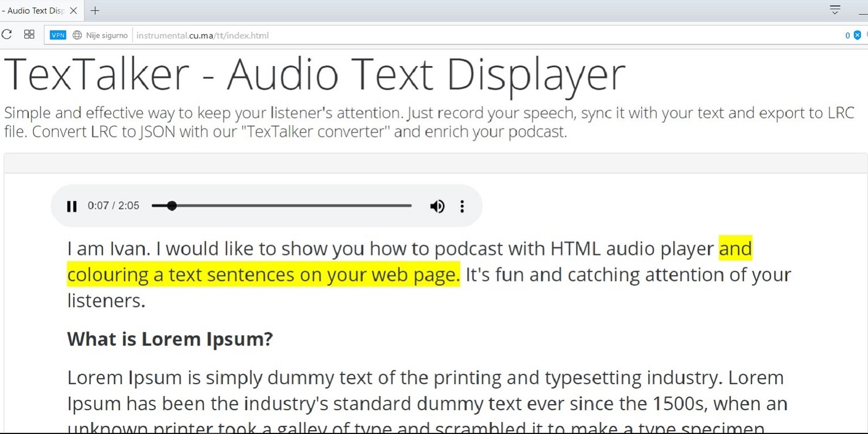Close the Audio Text Displayer tab

[x=74, y=10]
